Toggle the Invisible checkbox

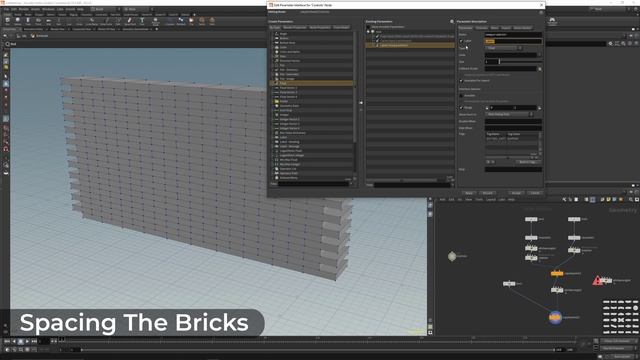(x=461, y=96)
